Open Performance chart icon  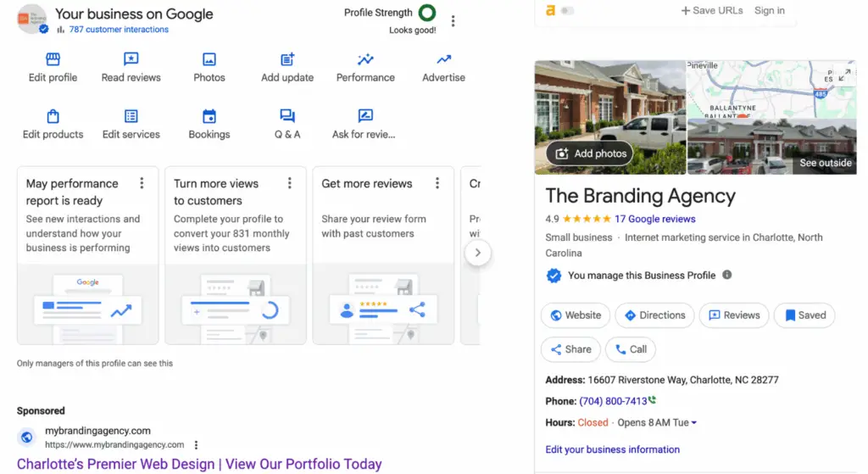click(365, 59)
